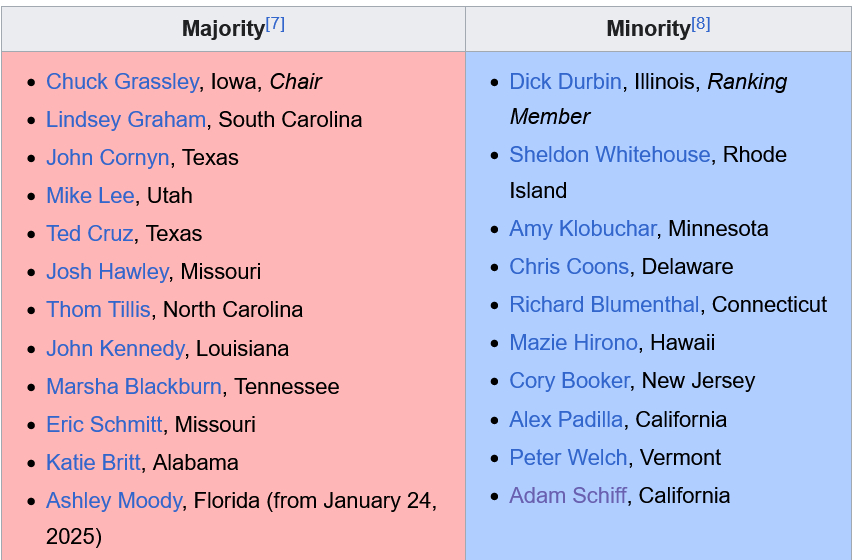The height and width of the screenshot is (560, 852).
Task: Open the Sheldon Whitehouse link
Action: pos(610,155)
